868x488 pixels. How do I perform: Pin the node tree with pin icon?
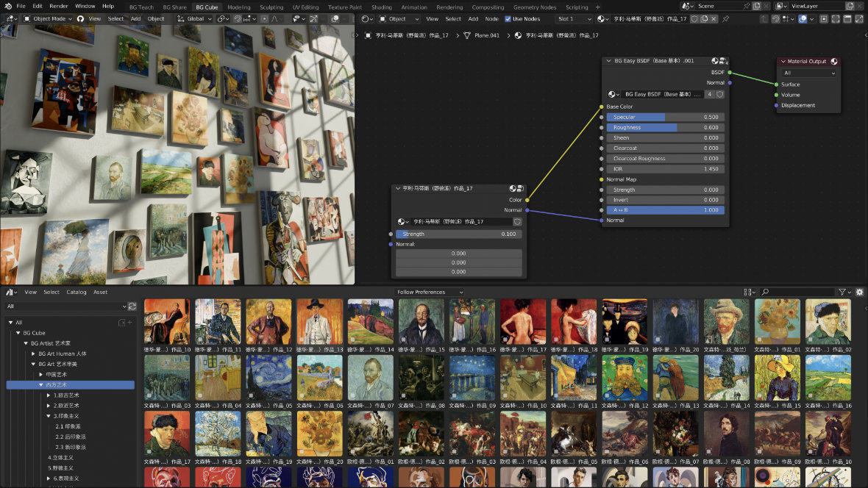pos(726,19)
